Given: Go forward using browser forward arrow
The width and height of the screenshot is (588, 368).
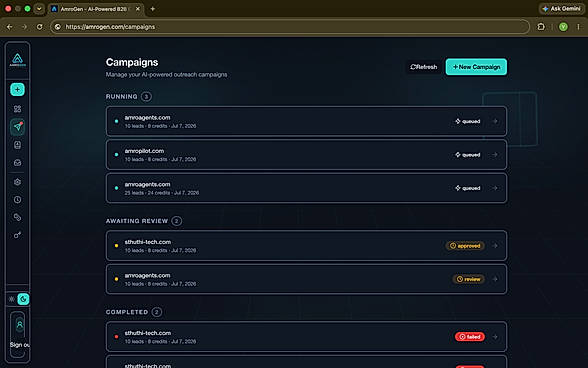Looking at the screenshot, I should tap(24, 27).
